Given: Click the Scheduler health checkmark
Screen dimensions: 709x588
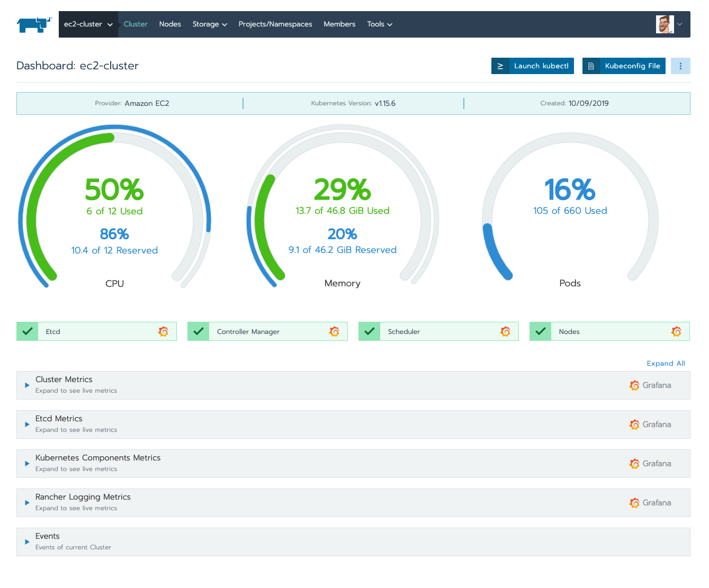Looking at the screenshot, I should pyautogui.click(x=370, y=331).
